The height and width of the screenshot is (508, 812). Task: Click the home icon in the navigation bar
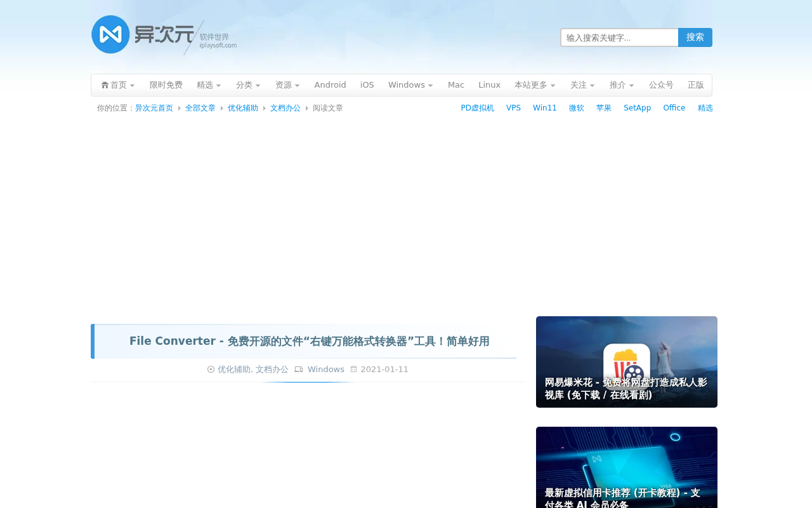(x=105, y=85)
